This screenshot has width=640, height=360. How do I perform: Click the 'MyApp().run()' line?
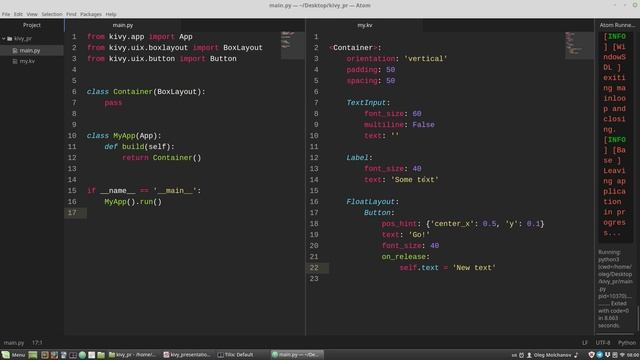(133, 202)
